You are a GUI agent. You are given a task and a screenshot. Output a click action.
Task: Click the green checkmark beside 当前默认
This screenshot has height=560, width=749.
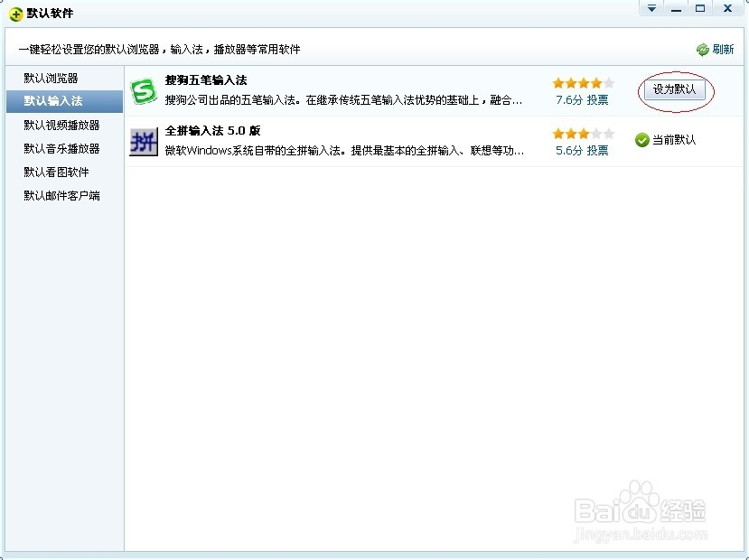pos(642,140)
